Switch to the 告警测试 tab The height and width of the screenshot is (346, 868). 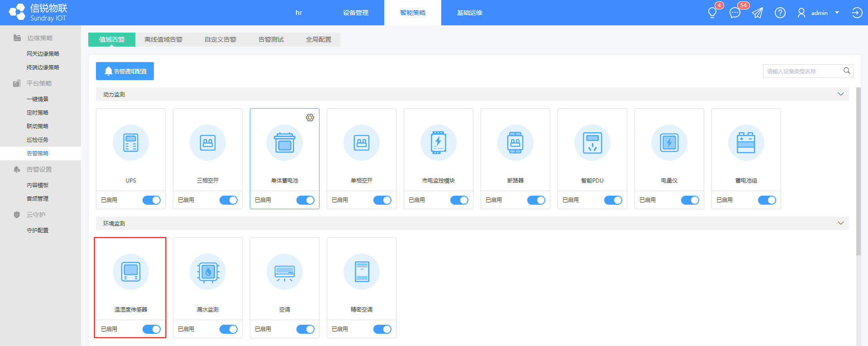click(271, 39)
